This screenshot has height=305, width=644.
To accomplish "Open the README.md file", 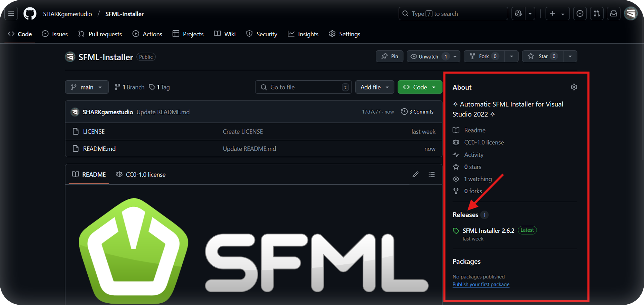I will 99,149.
